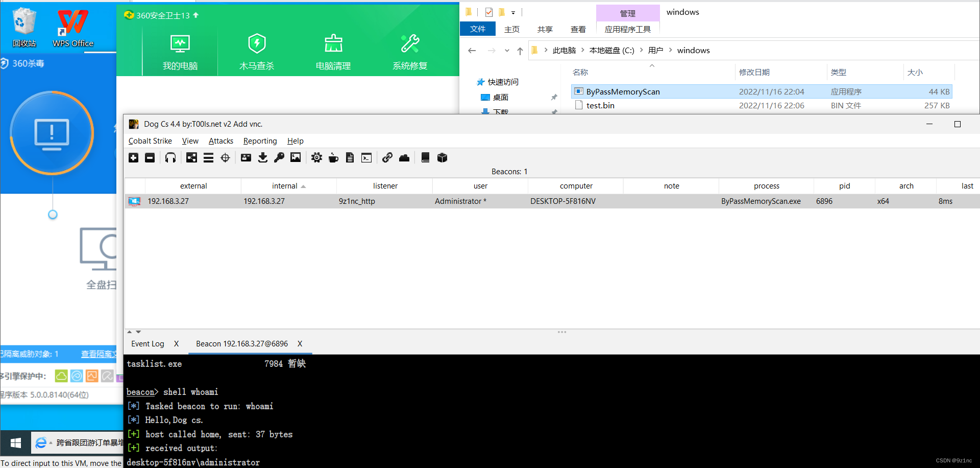Click Generate Windows Executable gear icon
Viewport: 980px width, 468px height.
(316, 158)
